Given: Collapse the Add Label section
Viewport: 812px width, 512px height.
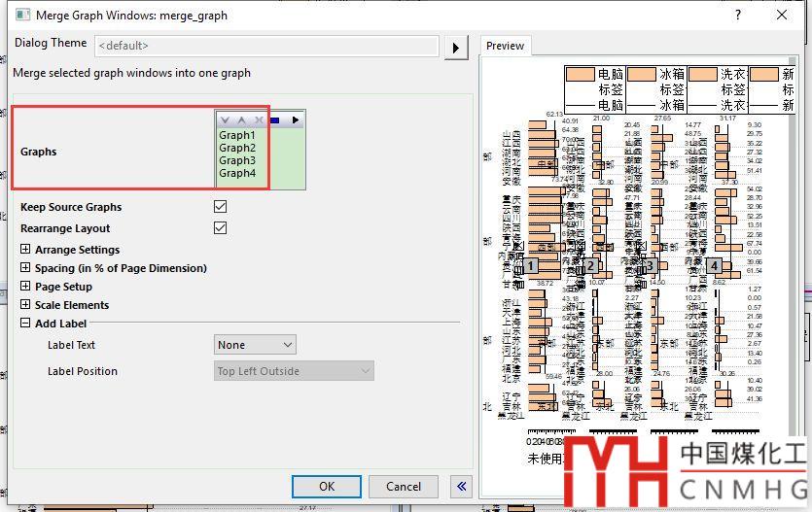Looking at the screenshot, I should [25, 324].
